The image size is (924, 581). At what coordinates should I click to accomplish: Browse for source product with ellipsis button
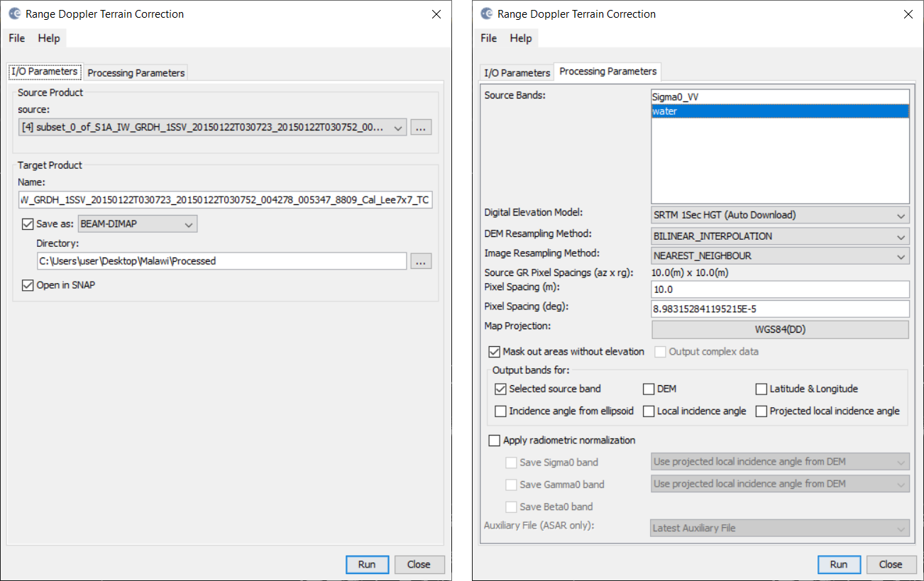[421, 128]
